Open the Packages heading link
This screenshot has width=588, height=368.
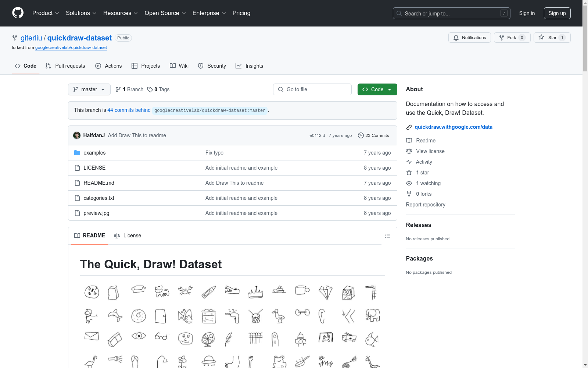419,258
